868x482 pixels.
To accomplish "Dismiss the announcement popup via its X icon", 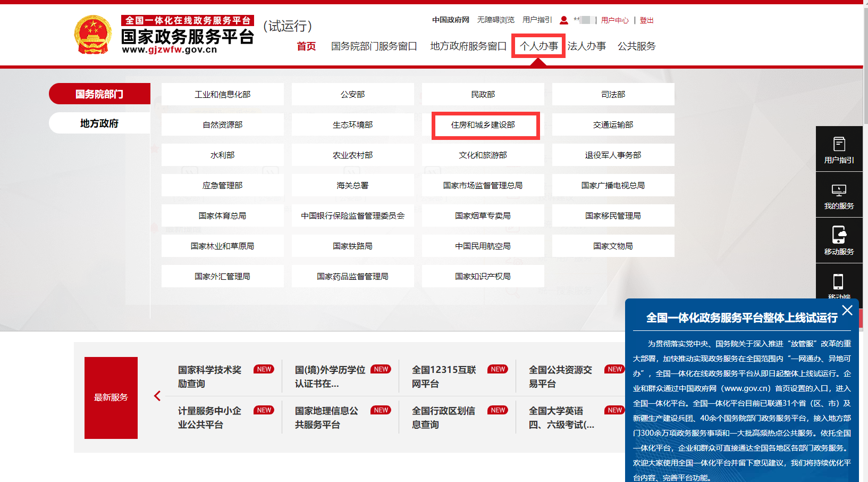I will (847, 311).
